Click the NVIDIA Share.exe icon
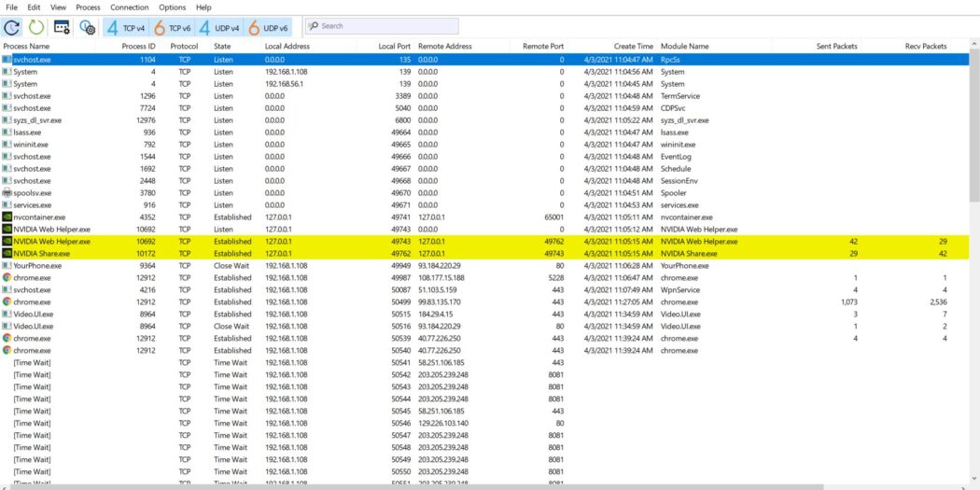980x490 pixels. click(7, 254)
